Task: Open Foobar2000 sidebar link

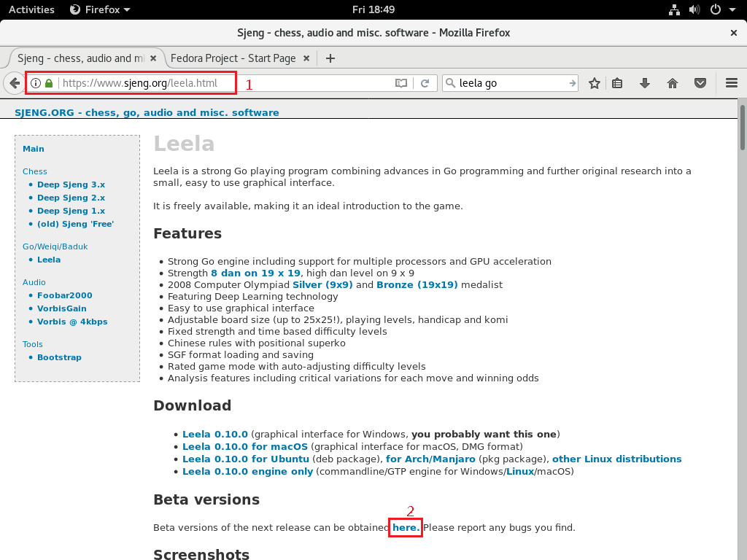Action: pyautogui.click(x=65, y=295)
